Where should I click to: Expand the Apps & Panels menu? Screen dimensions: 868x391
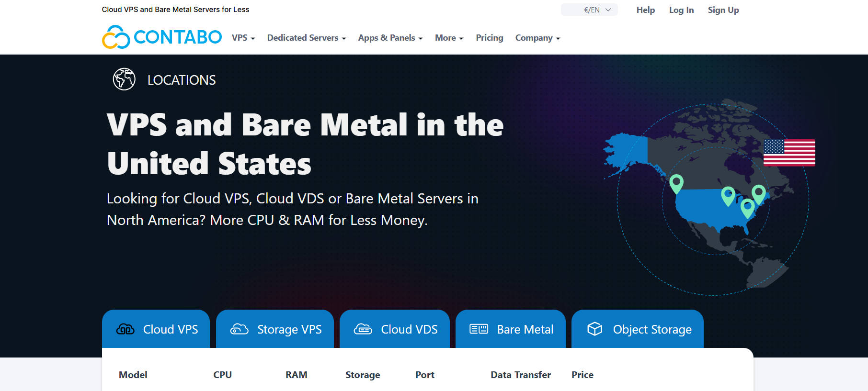[390, 38]
